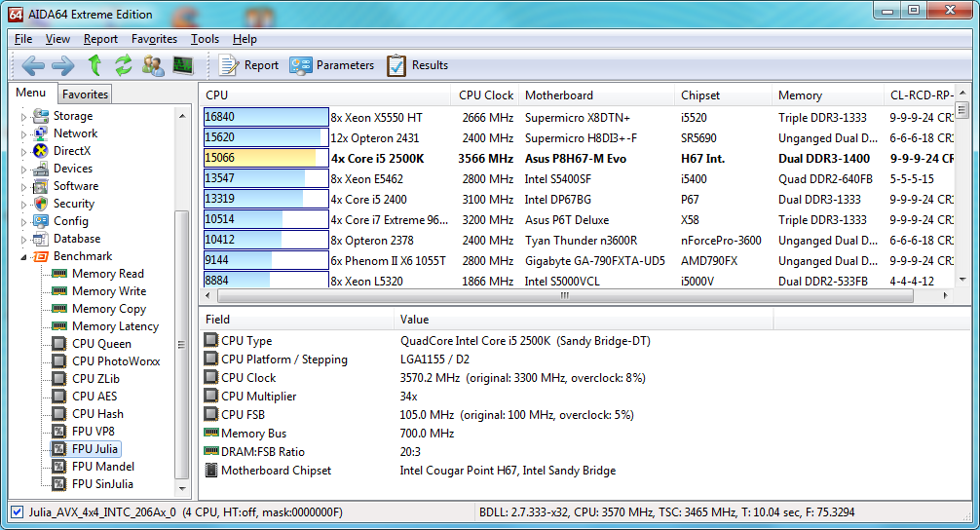
Task: Select the Devices category icon
Action: (41, 169)
